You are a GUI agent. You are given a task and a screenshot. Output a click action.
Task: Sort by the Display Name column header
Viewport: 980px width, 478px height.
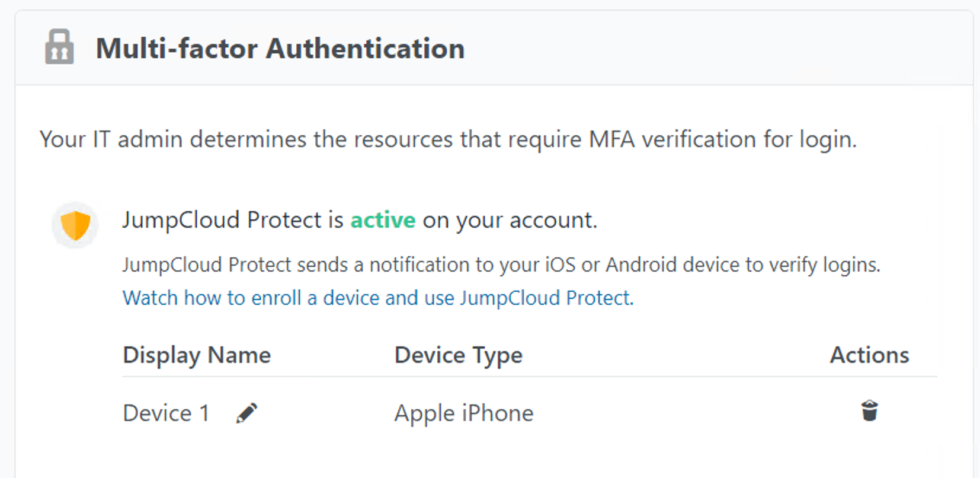tap(196, 355)
